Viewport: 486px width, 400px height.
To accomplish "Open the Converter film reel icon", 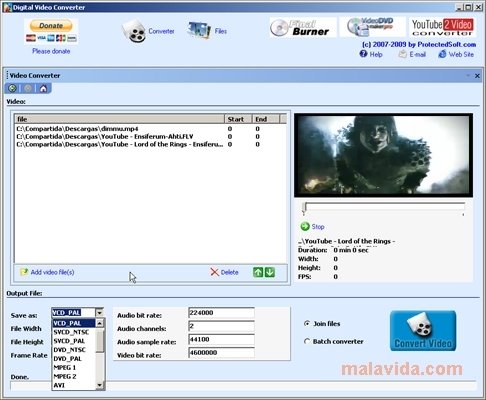I will (x=134, y=31).
